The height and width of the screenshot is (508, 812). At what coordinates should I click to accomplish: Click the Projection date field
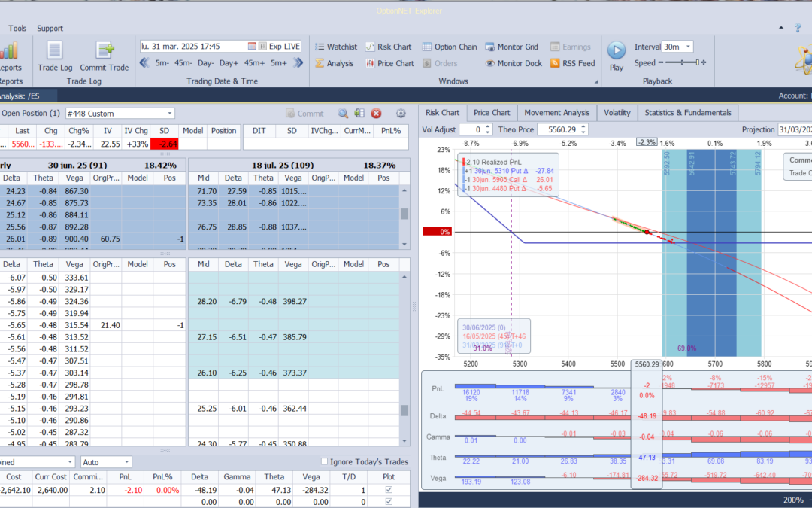coord(795,129)
